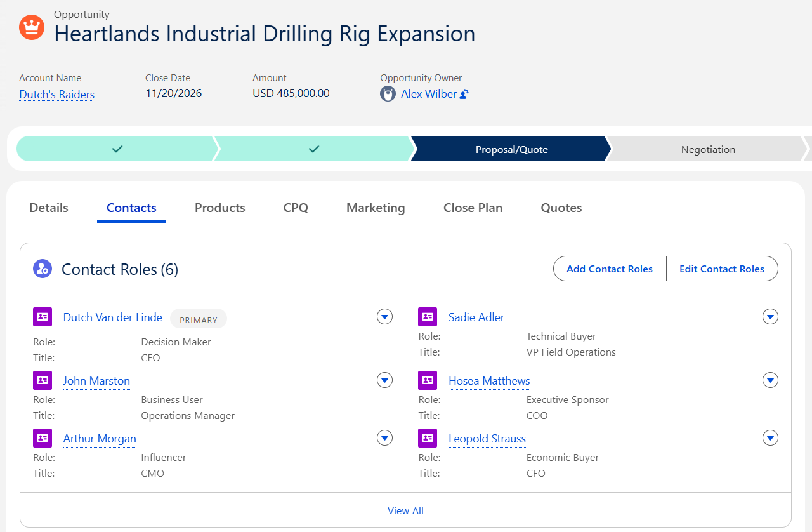Click the Contact Roles (6) heading
The height and width of the screenshot is (532, 812).
click(120, 269)
